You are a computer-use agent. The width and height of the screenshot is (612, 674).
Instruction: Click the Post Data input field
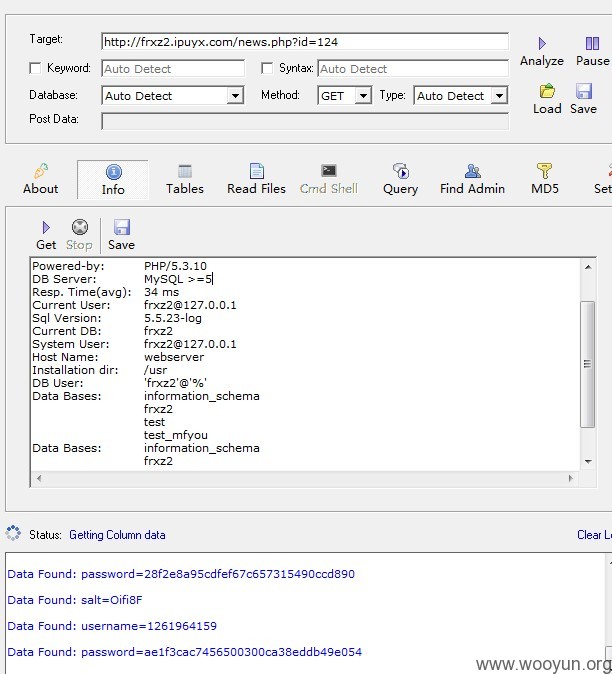pos(305,121)
